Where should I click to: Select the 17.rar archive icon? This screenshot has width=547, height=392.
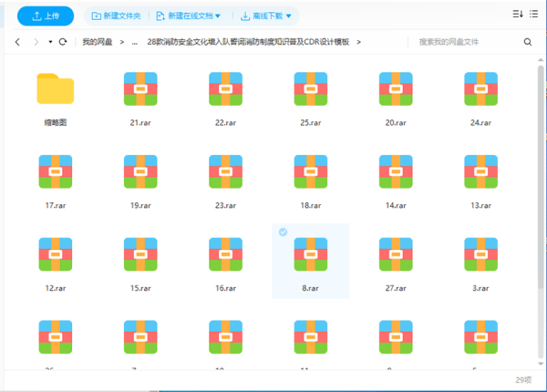click(x=56, y=171)
